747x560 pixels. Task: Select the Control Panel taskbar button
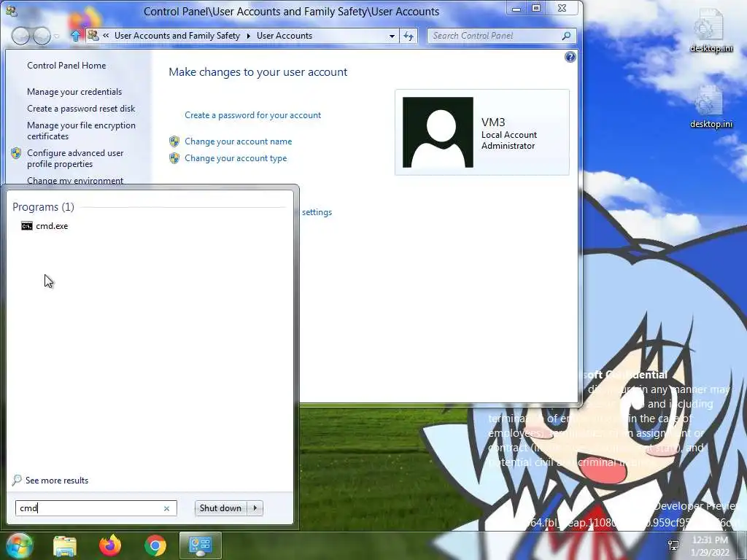point(200,545)
